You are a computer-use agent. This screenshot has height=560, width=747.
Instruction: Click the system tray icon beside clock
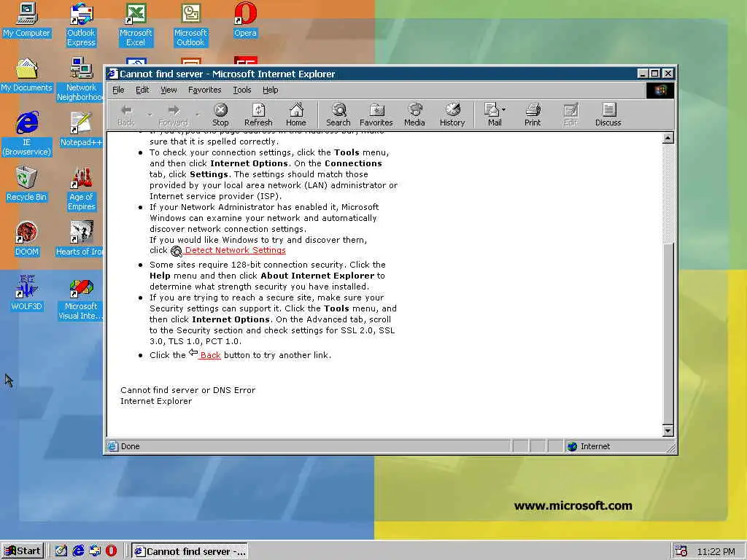tap(681, 551)
